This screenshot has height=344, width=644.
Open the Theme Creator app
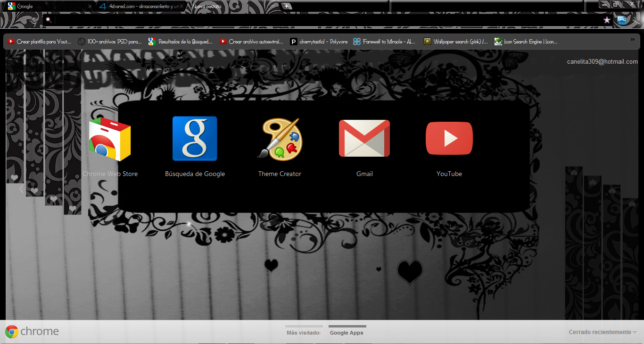[x=280, y=139]
